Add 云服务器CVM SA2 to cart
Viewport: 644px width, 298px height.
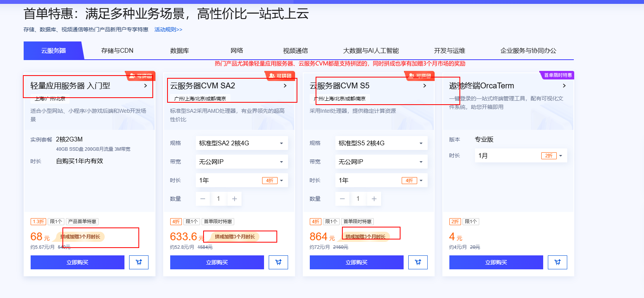(x=278, y=262)
